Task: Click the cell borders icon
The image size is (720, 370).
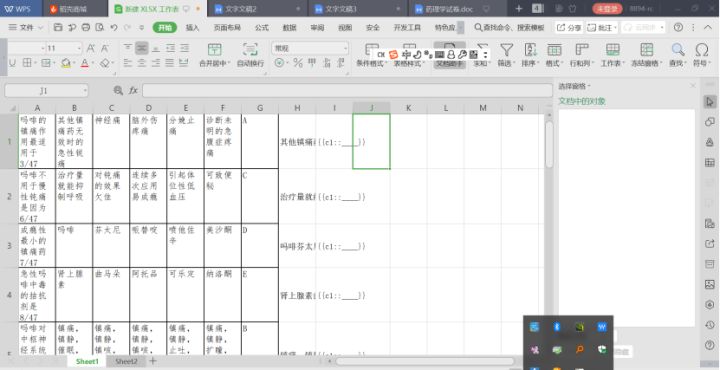Action: 27,63
